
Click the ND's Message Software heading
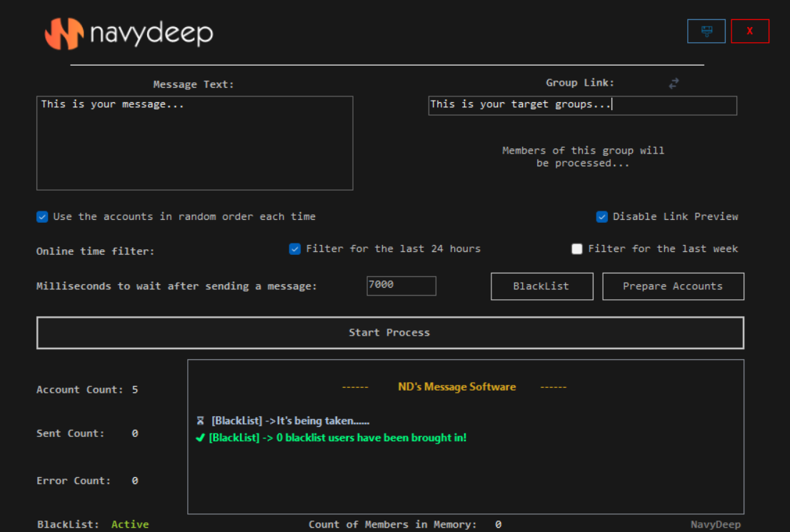click(x=457, y=387)
